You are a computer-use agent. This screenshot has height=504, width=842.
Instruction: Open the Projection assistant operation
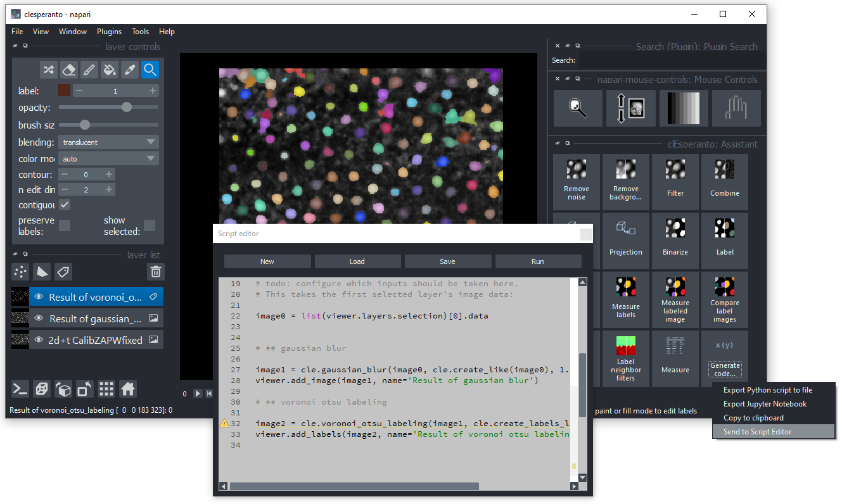[626, 241]
